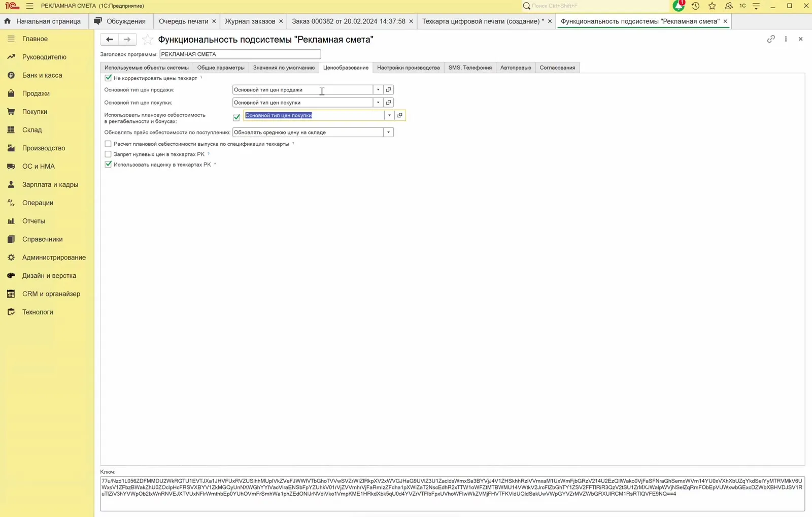Expand 'Обновлять среднюю цену на складе' dropdown

(389, 132)
